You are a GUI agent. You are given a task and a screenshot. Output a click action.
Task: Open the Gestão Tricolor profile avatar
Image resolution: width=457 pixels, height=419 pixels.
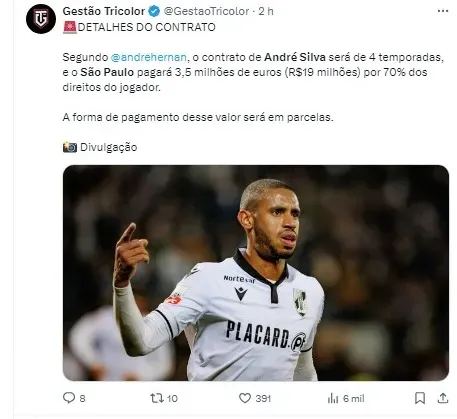click(41, 19)
